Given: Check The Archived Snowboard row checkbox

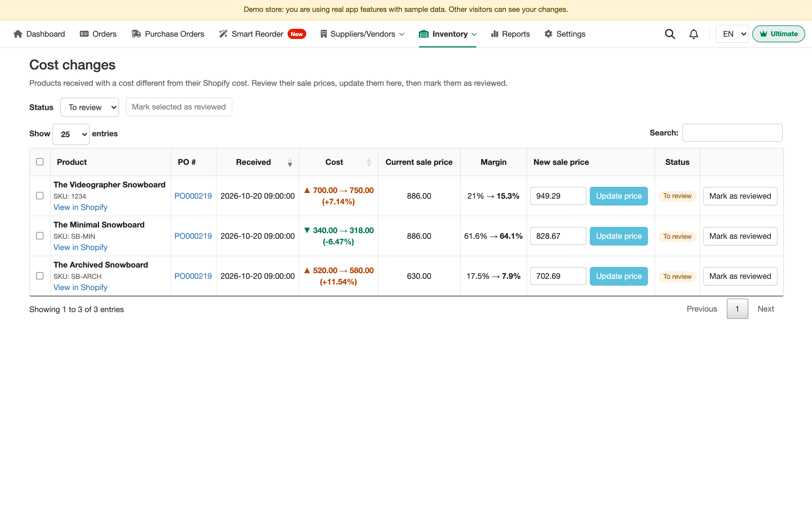Looking at the screenshot, I should pos(39,275).
